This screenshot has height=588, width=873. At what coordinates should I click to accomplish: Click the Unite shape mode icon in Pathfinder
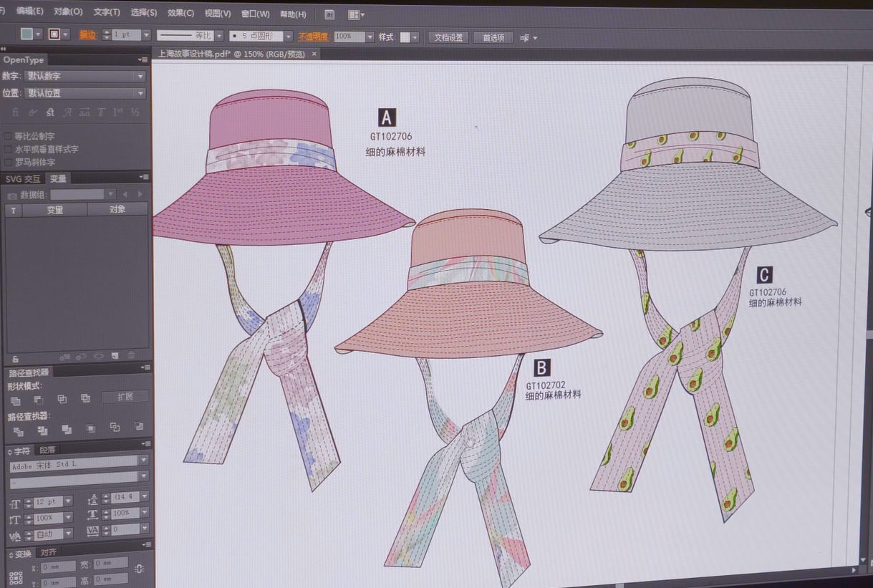16,400
